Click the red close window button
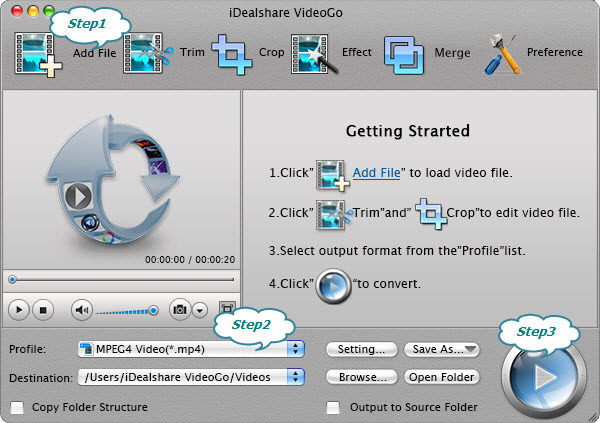Viewport: 600px width, 423px height. [17, 11]
